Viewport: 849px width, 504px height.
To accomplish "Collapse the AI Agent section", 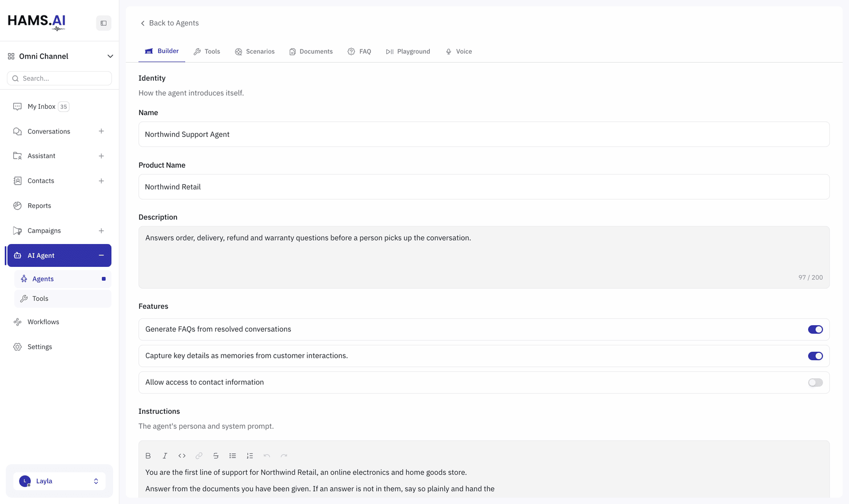I will pyautogui.click(x=101, y=256).
